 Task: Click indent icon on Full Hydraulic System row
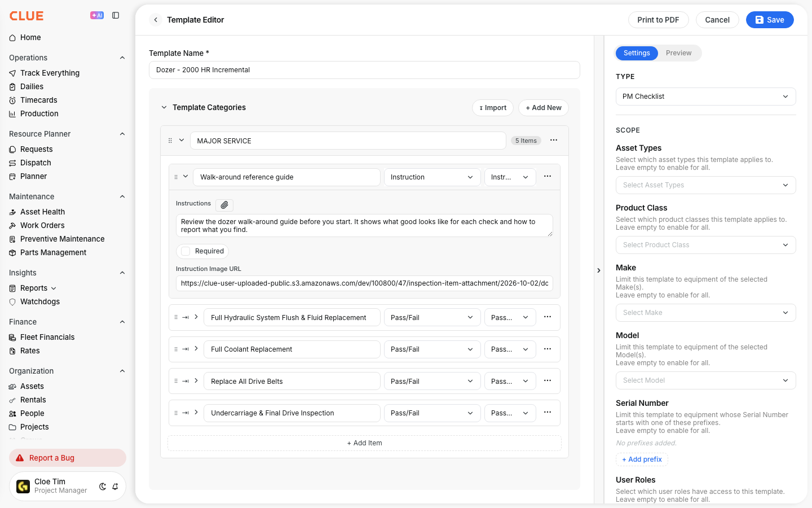click(x=186, y=317)
